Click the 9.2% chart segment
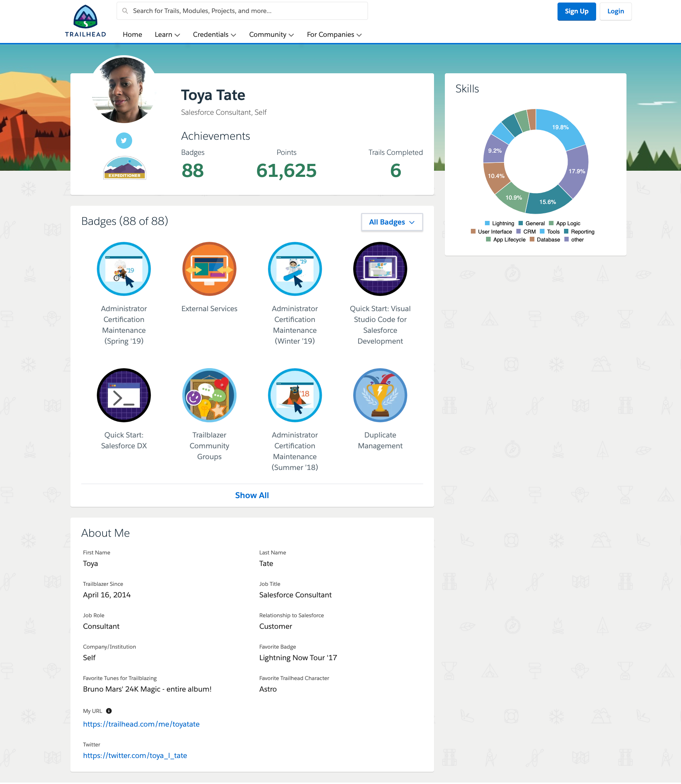The width and height of the screenshot is (681, 784). (494, 151)
